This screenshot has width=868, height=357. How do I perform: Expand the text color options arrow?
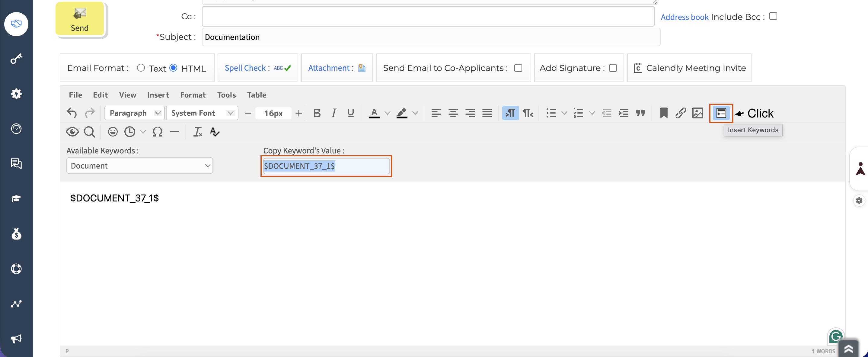(x=388, y=113)
